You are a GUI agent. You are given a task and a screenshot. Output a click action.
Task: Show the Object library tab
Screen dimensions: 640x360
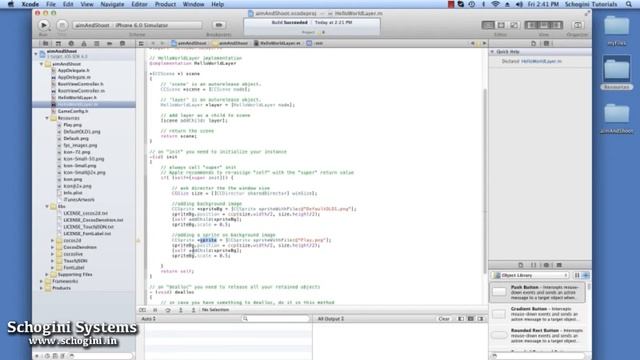[546, 265]
